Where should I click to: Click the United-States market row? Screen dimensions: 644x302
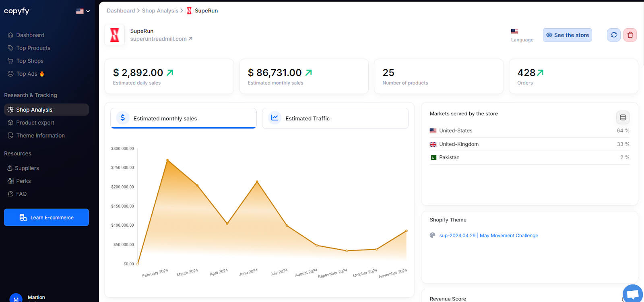(529, 130)
